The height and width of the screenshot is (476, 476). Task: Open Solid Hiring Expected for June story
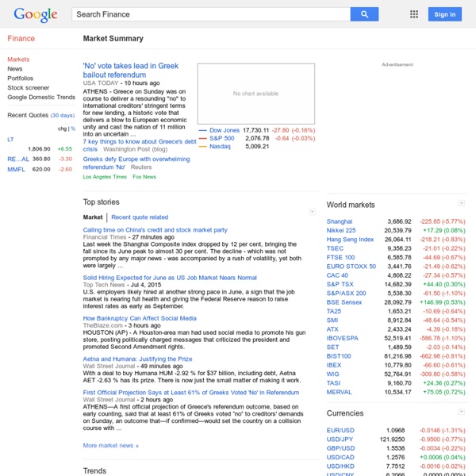pyautogui.click(x=170, y=278)
